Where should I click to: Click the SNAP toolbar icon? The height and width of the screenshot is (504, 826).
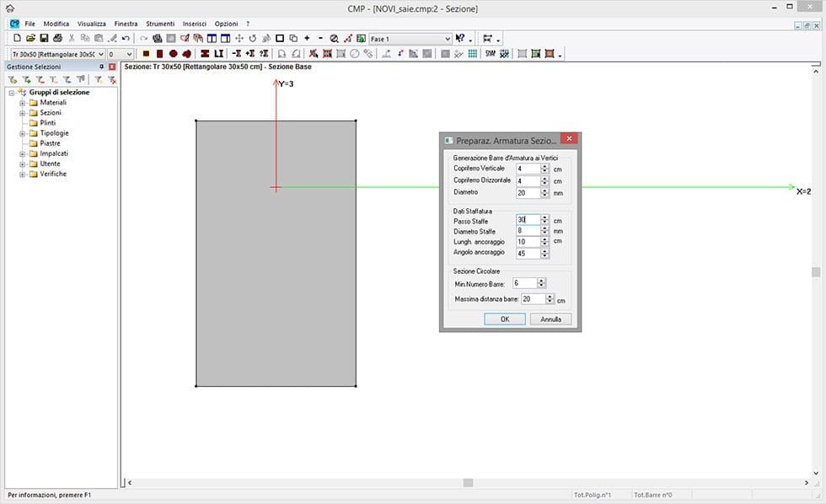[x=490, y=54]
